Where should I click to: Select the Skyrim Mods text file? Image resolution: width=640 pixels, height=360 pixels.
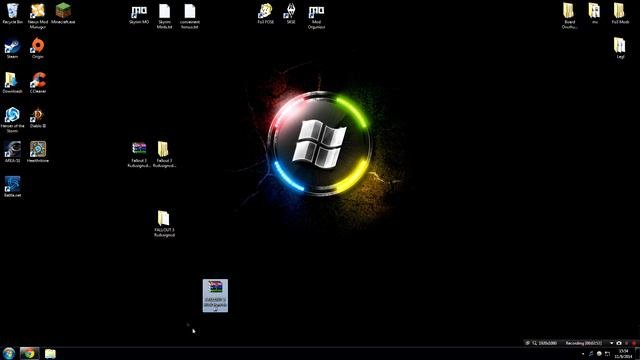tap(164, 16)
